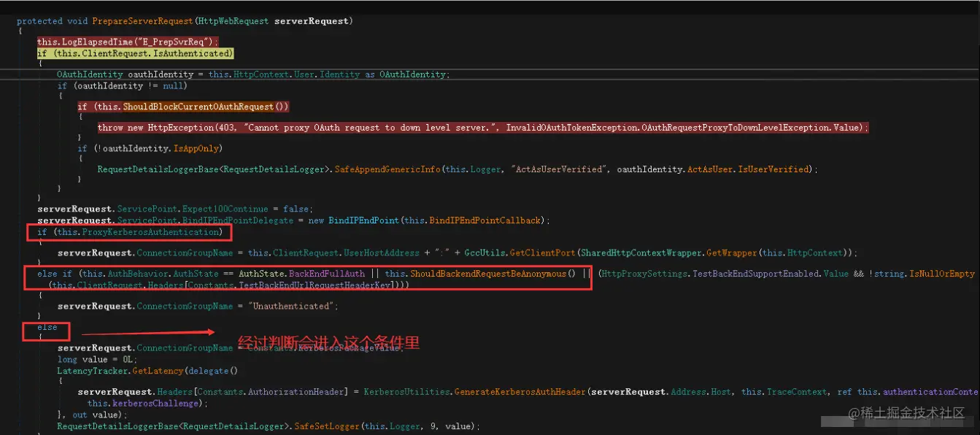This screenshot has width=980, height=435.
Task: Click the PrepareServerRequest method name
Action: [x=143, y=21]
